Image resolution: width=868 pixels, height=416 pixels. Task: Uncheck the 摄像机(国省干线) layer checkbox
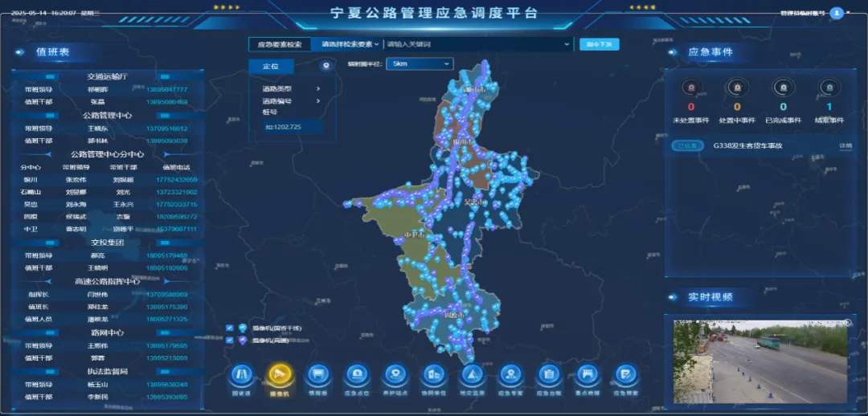(230, 328)
